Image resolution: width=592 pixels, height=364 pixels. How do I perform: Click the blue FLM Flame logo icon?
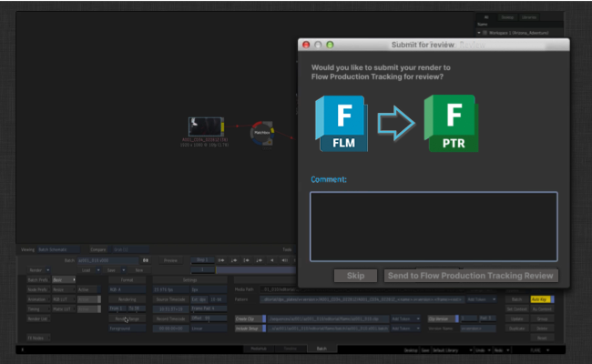(x=342, y=124)
